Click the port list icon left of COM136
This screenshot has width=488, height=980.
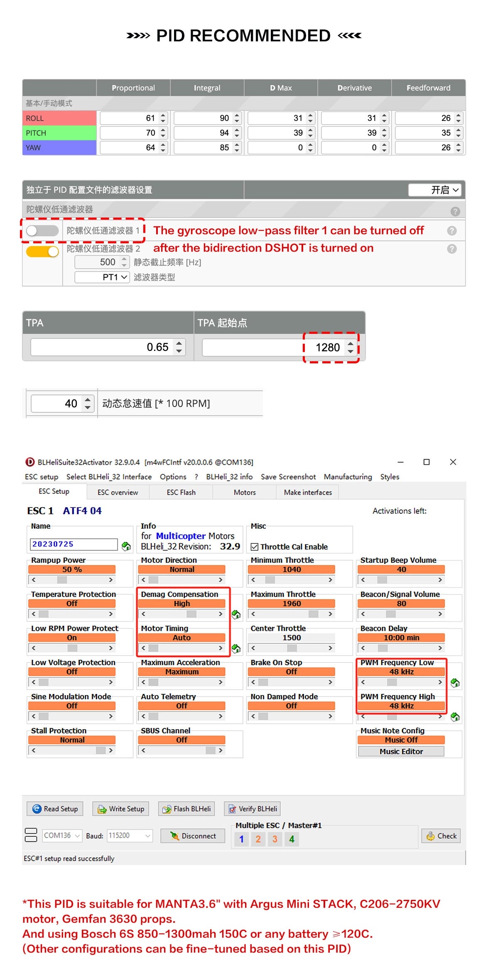(31, 835)
